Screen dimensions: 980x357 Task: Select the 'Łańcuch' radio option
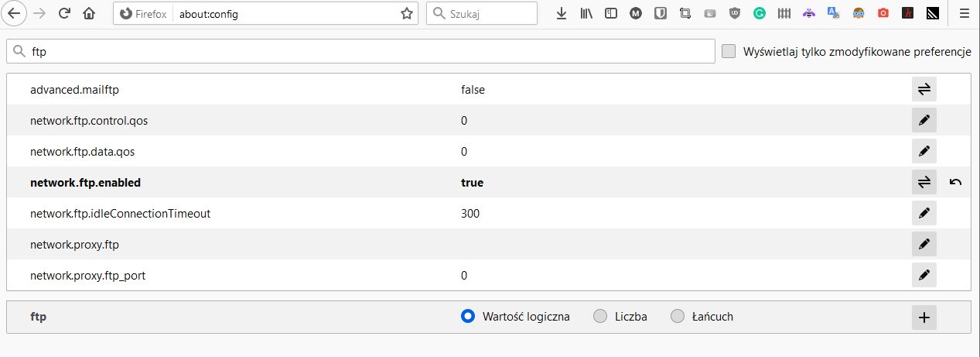point(678,316)
